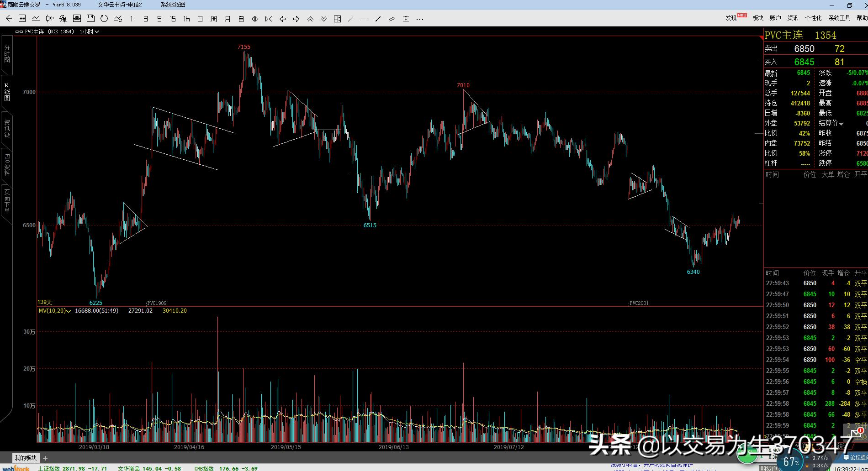Open the 个性化 menu
868x471 pixels.
click(813, 18)
